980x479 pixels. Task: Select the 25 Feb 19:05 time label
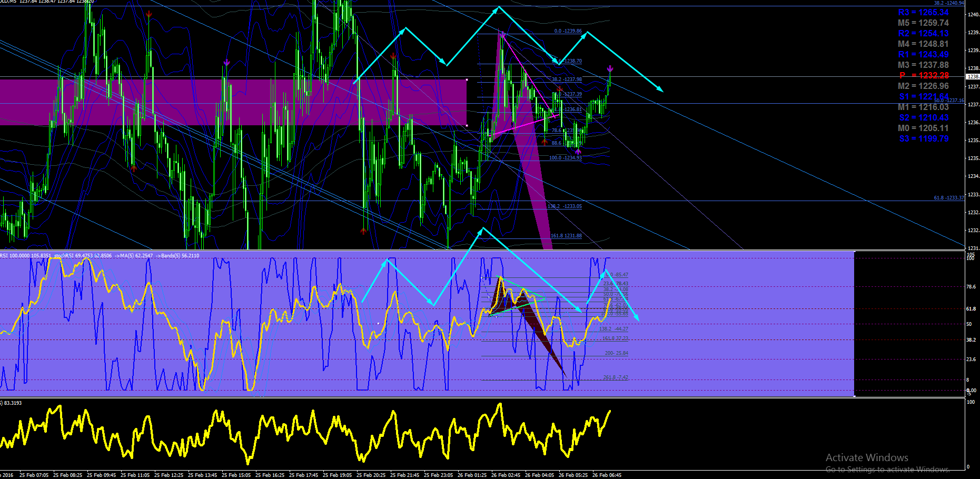point(337,475)
